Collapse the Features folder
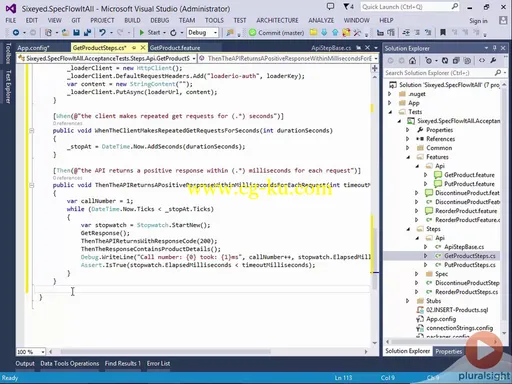 click(x=408, y=157)
